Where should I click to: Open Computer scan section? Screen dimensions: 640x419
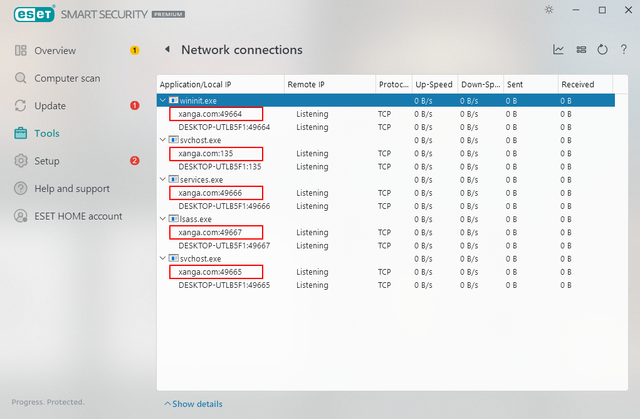tap(67, 78)
